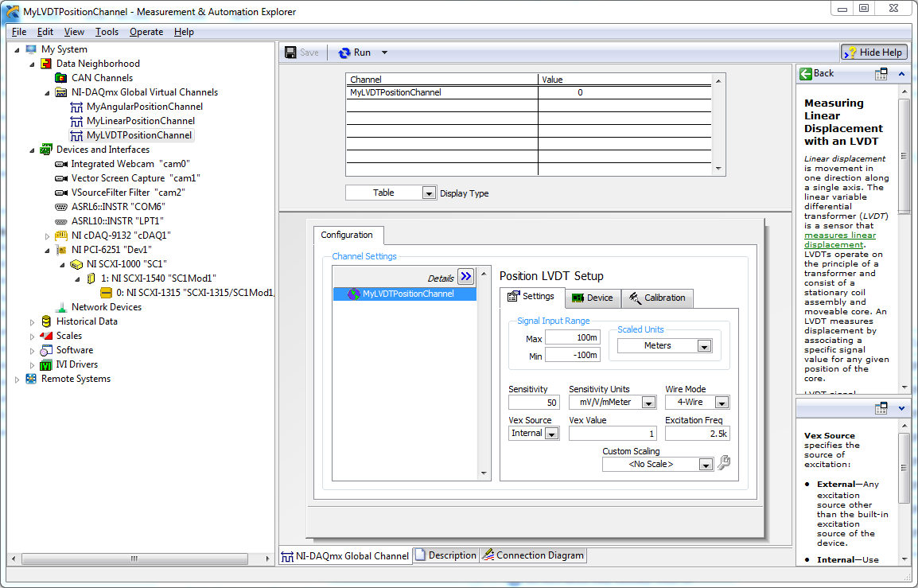The image size is (918, 588).
Task: Select MyLinearPositionChannel in the tree
Action: click(141, 121)
